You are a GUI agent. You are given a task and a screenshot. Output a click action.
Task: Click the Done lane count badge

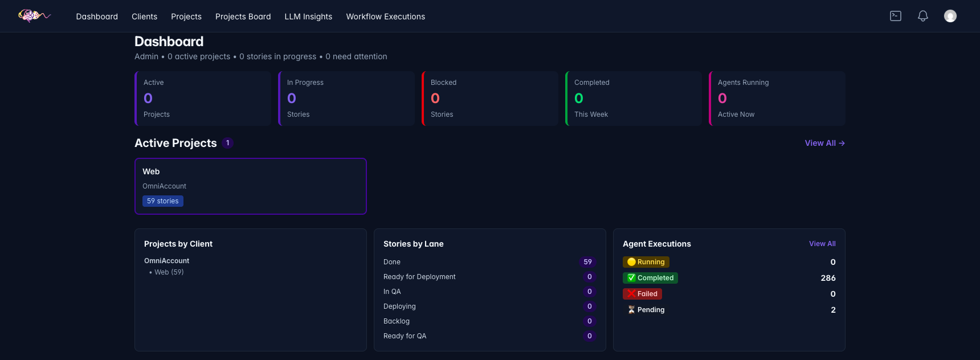click(587, 262)
